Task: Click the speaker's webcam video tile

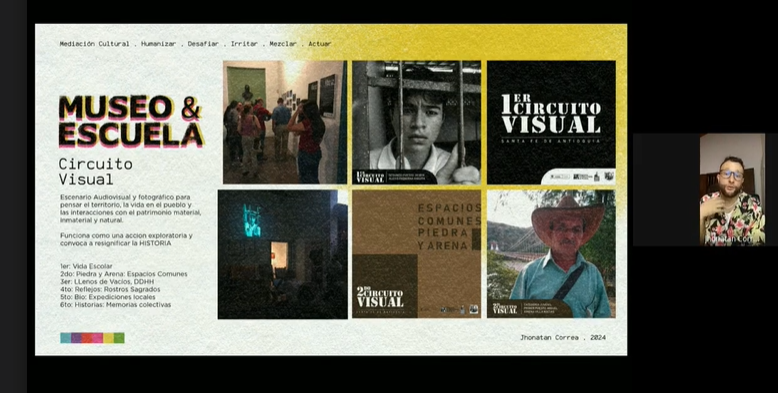Action: point(732,189)
